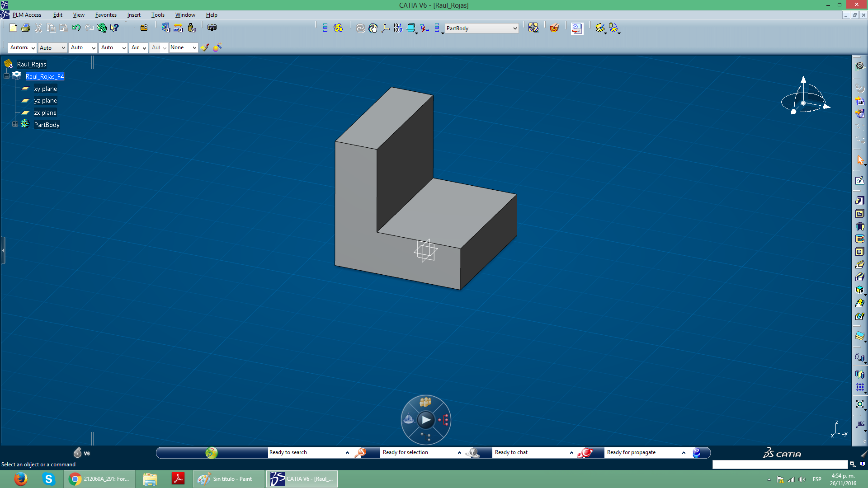The image size is (868, 488).
Task: Open the third Auto properties dropdown
Action: click(x=83, y=47)
